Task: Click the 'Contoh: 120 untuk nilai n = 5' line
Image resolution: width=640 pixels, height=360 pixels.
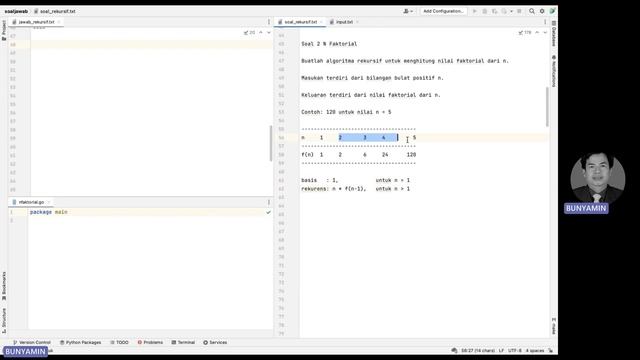Action: coord(346,112)
